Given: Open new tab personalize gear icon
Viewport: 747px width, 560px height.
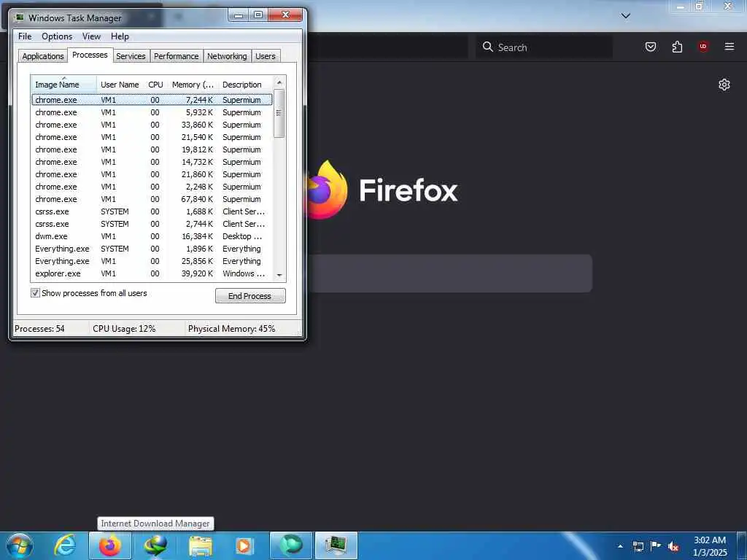Looking at the screenshot, I should (x=724, y=85).
